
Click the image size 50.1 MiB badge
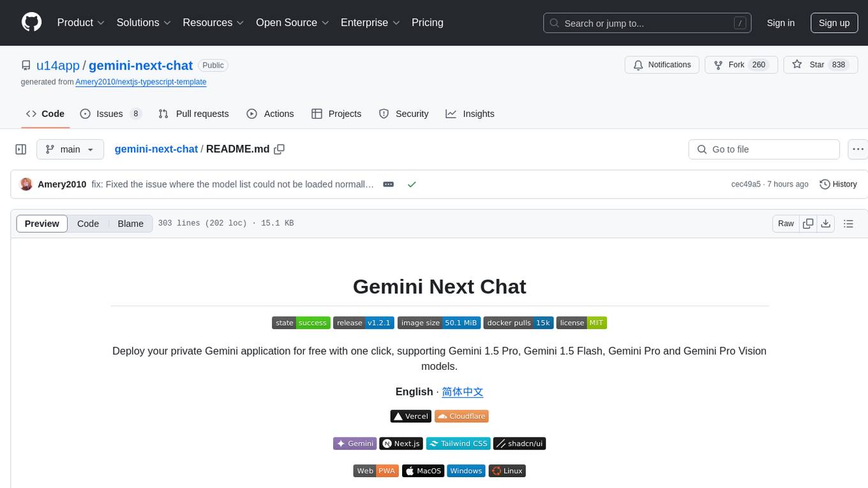pos(439,323)
